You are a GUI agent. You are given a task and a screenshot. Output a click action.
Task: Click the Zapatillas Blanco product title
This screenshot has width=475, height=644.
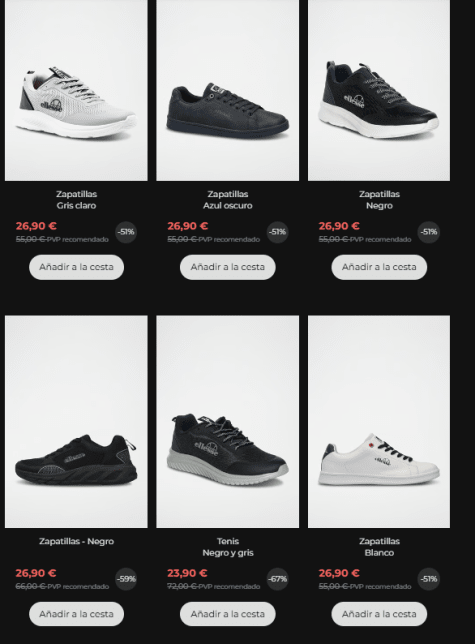click(379, 547)
